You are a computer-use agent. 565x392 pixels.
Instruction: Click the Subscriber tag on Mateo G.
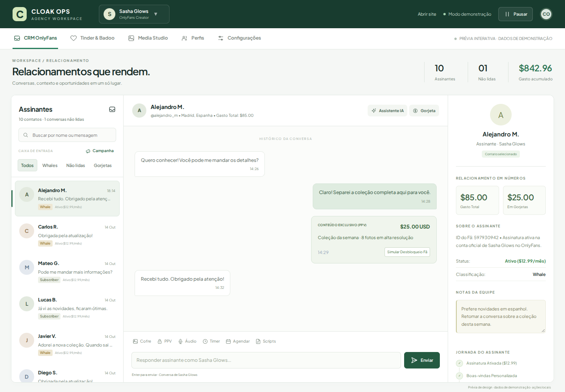49,280
